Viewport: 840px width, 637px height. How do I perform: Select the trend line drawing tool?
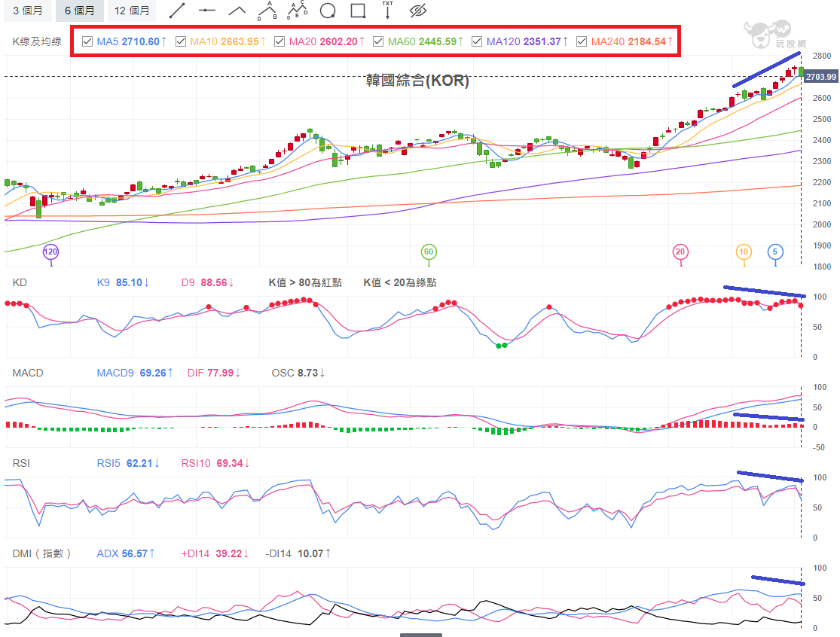[177, 11]
